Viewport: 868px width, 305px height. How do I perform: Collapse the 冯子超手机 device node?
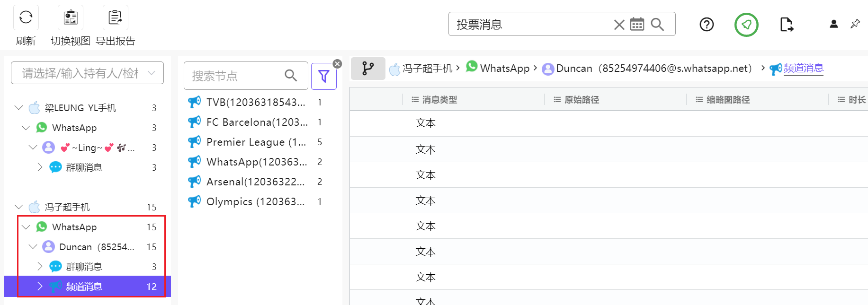click(x=19, y=207)
